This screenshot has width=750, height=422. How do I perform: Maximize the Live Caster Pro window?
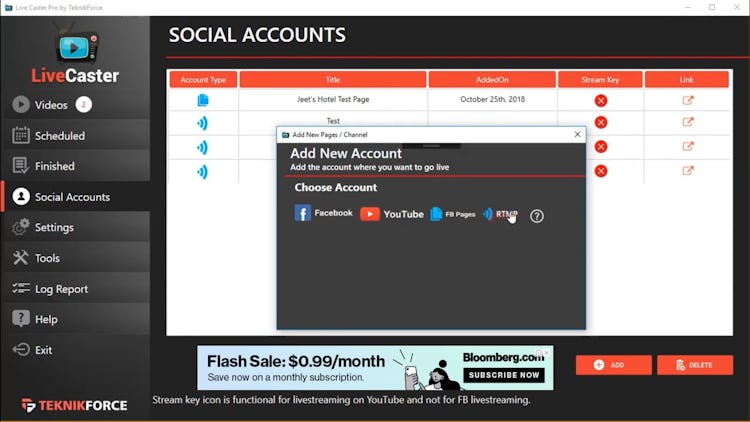pyautogui.click(x=712, y=7)
